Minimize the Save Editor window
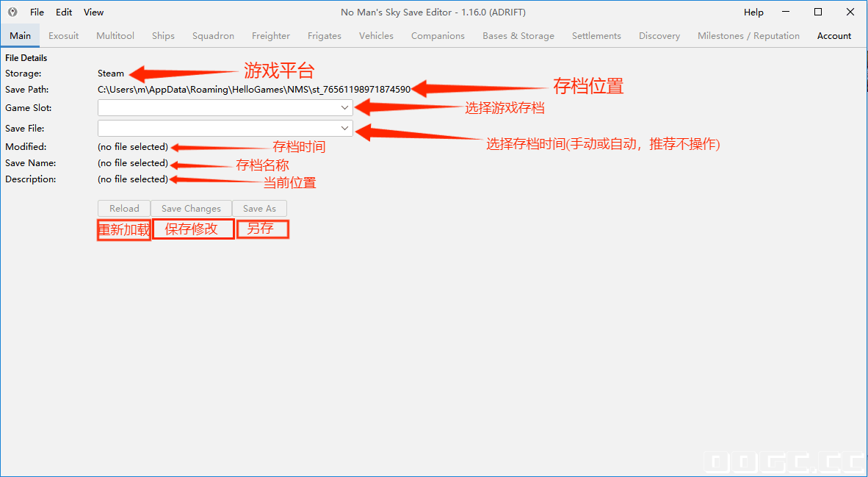868x477 pixels. (786, 12)
